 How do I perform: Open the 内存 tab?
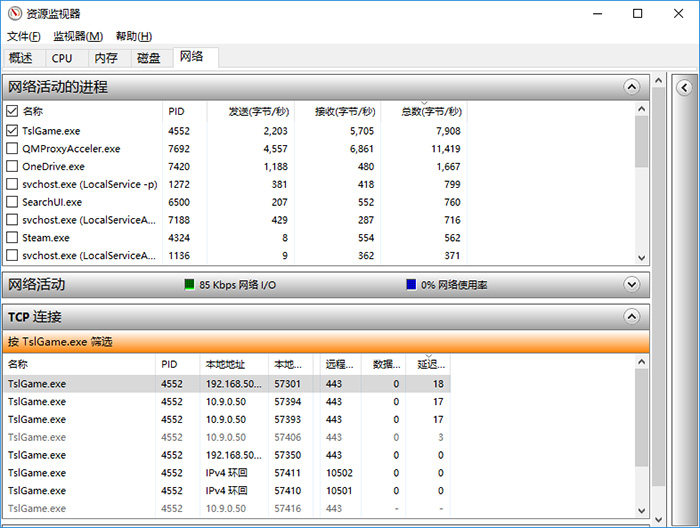click(105, 58)
